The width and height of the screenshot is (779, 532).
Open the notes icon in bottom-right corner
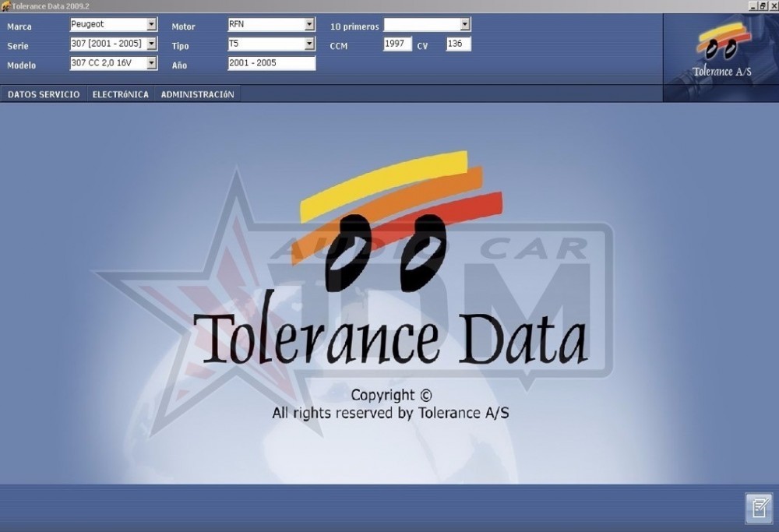point(759,508)
